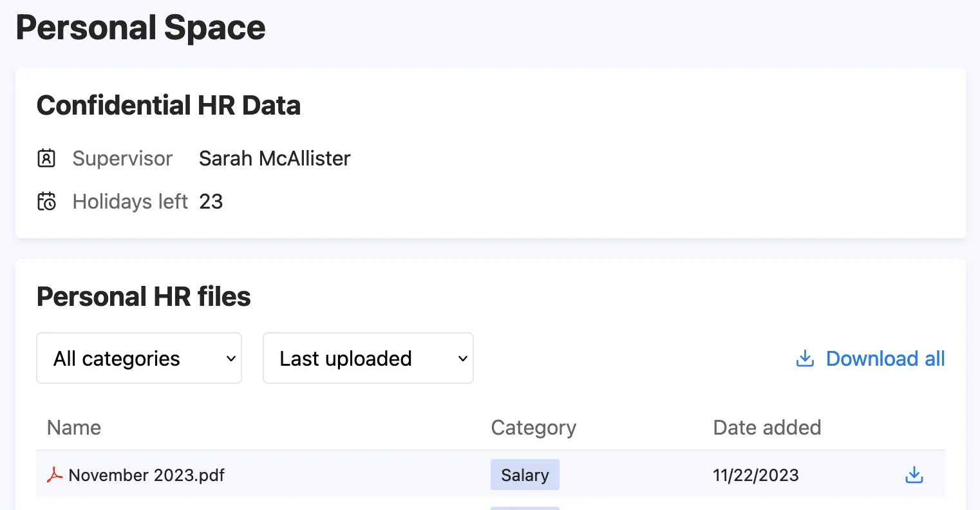Click the Date added column header

(x=767, y=428)
